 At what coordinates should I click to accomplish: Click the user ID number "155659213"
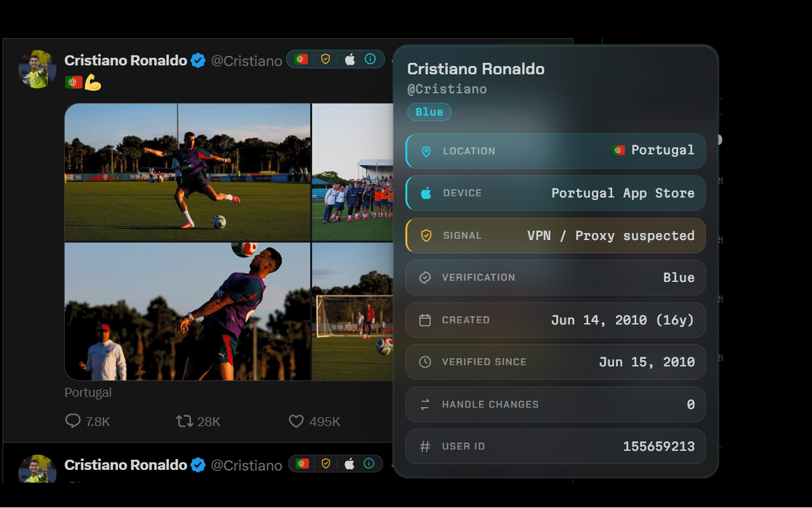click(659, 446)
